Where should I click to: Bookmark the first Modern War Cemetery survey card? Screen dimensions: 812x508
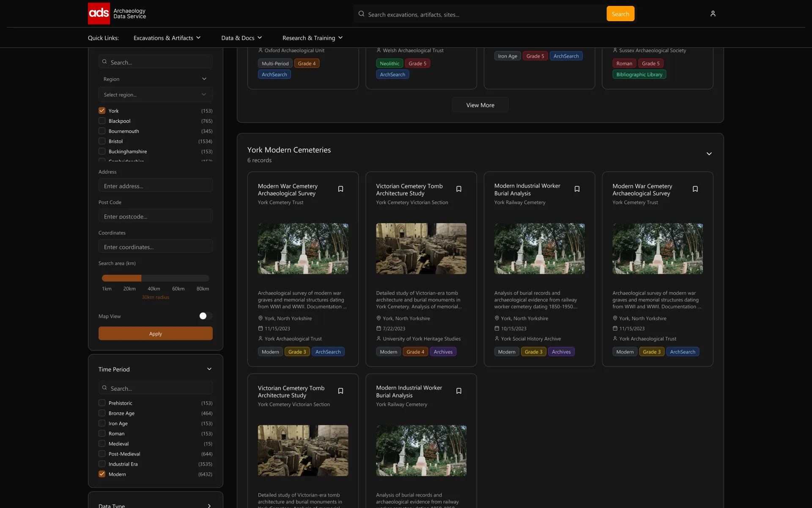click(340, 189)
